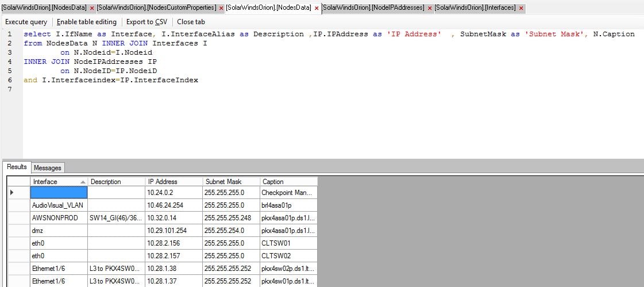Select the 10.46.24.254 cell

click(x=173, y=205)
